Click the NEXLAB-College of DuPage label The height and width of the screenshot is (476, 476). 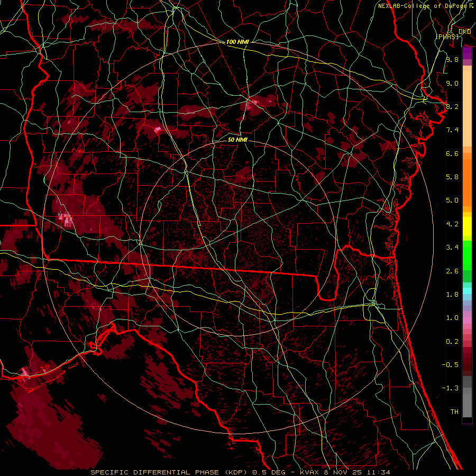(x=422, y=6)
